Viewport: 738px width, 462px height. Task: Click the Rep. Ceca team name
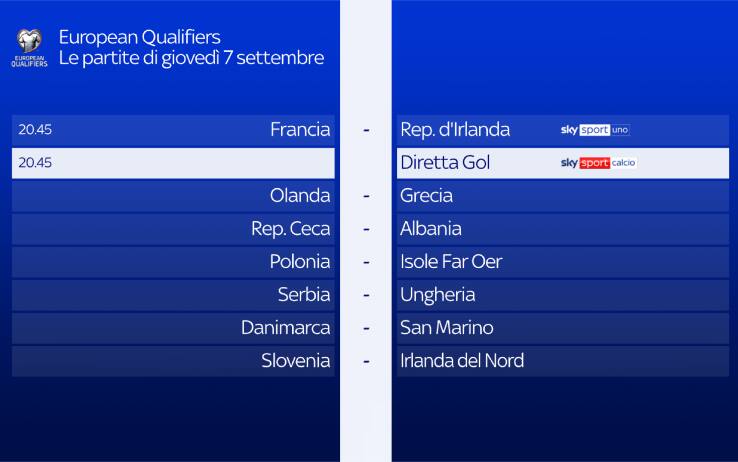(x=290, y=229)
